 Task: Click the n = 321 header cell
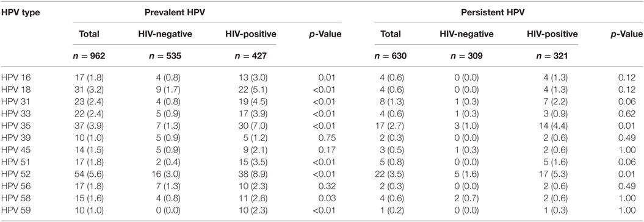point(552,56)
